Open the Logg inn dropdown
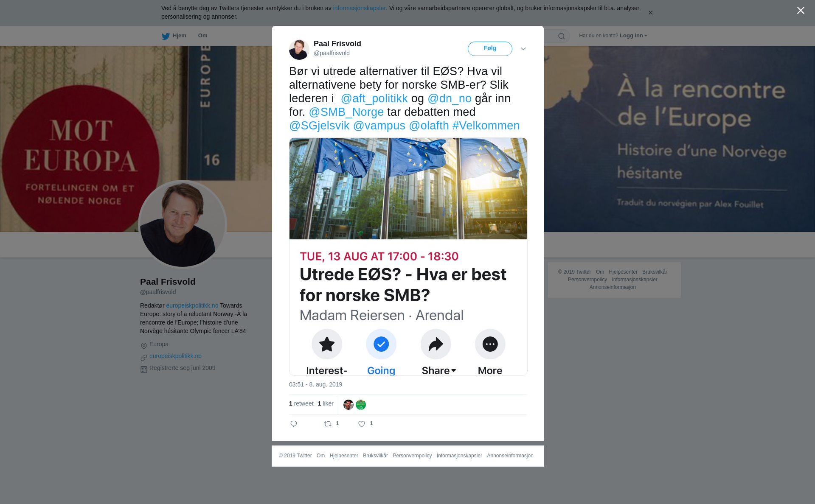The image size is (815, 504). click(633, 36)
